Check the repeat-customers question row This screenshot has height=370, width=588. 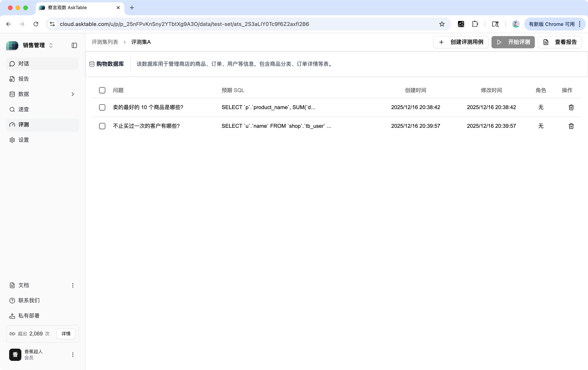click(102, 126)
